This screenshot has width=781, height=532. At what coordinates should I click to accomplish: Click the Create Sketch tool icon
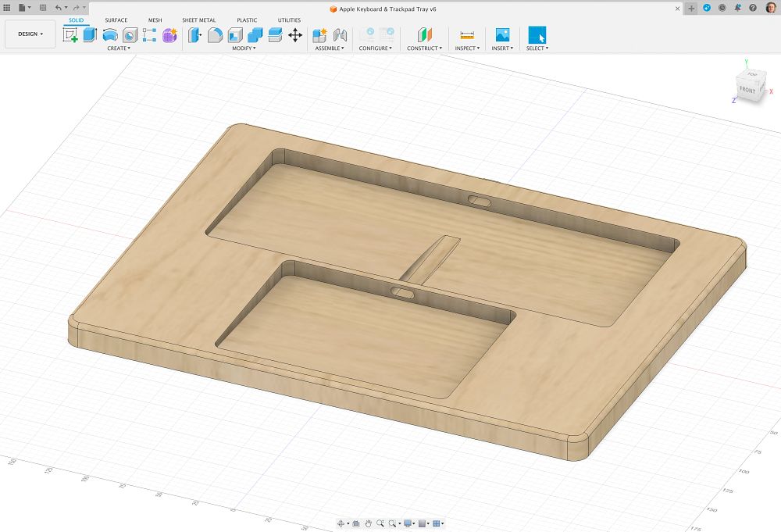70,35
